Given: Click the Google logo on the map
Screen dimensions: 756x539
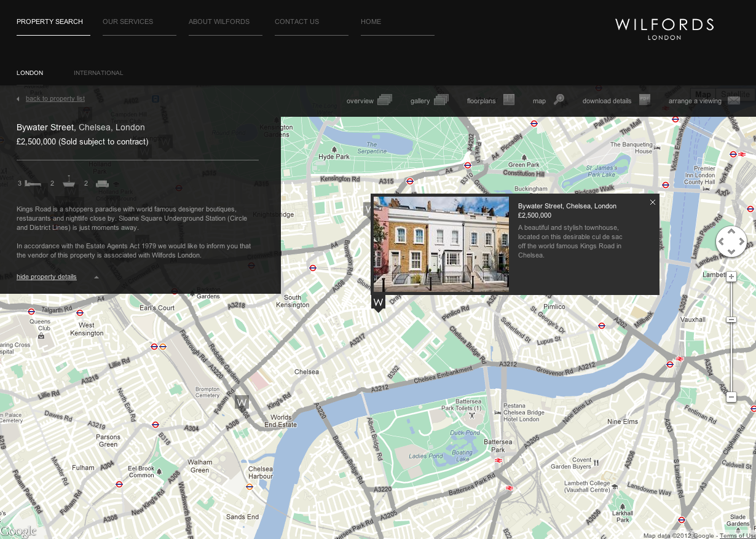Looking at the screenshot, I should pyautogui.click(x=18, y=532).
